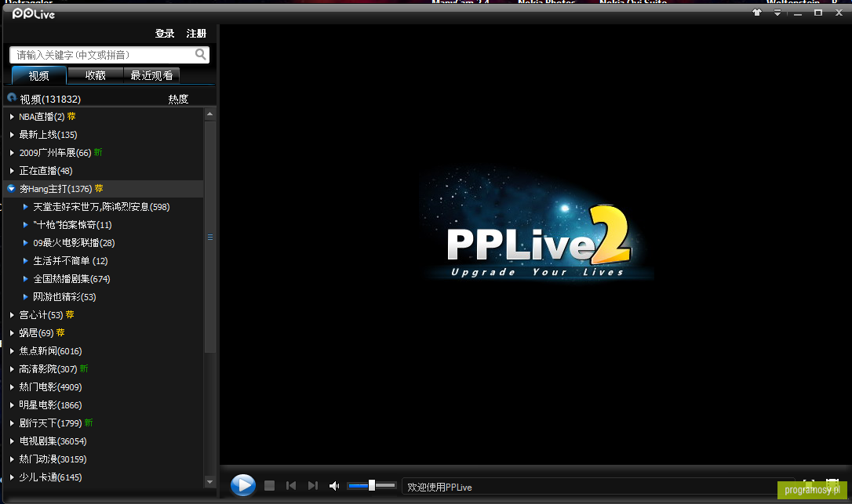The width and height of the screenshot is (852, 504).
Task: Click the 登录 login link
Action: (x=165, y=34)
